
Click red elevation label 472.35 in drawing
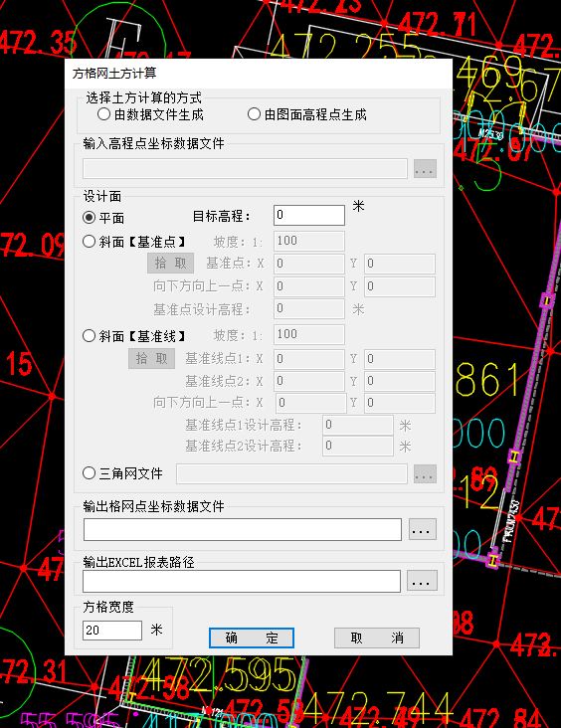click(x=38, y=42)
